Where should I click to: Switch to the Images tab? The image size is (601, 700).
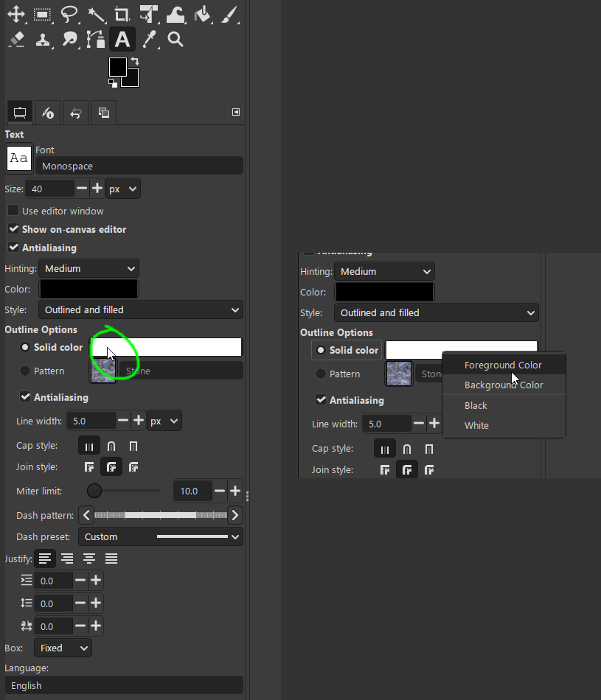pyautogui.click(x=104, y=113)
